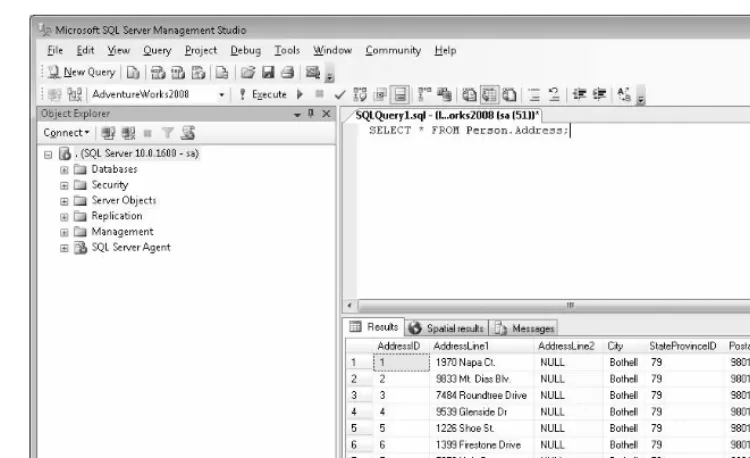
Task: Click in the SELECT query editor text
Action: (469, 130)
